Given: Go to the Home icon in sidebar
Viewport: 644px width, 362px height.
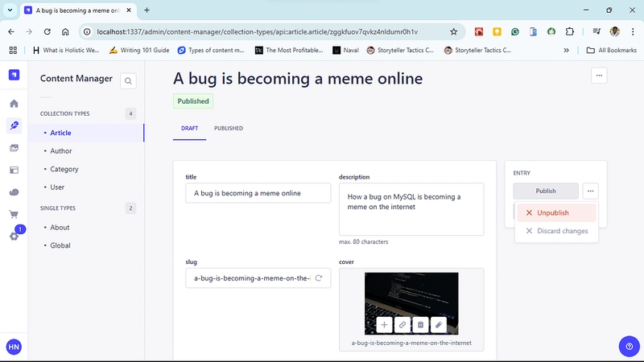Looking at the screenshot, I should coord(14,104).
